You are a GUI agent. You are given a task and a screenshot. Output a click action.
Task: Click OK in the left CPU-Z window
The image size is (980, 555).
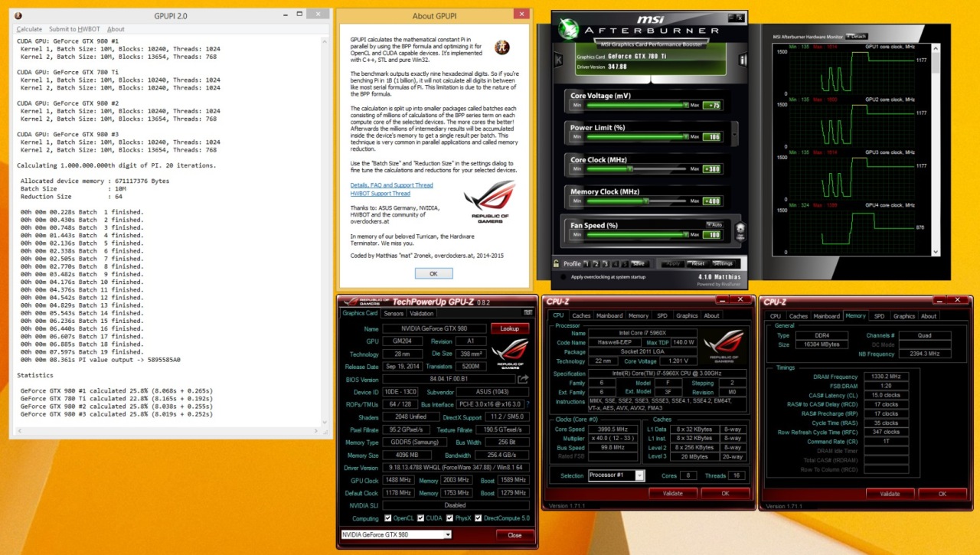click(725, 494)
